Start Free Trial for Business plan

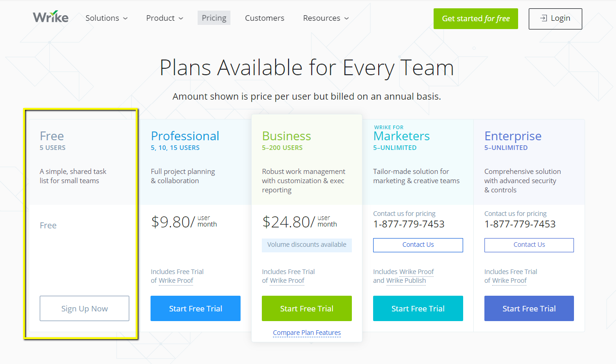point(307,309)
